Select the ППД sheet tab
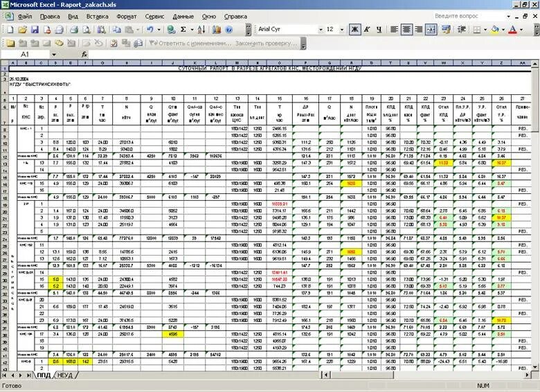Image resolution: width=540 pixels, height=392 pixels. [x=44, y=375]
